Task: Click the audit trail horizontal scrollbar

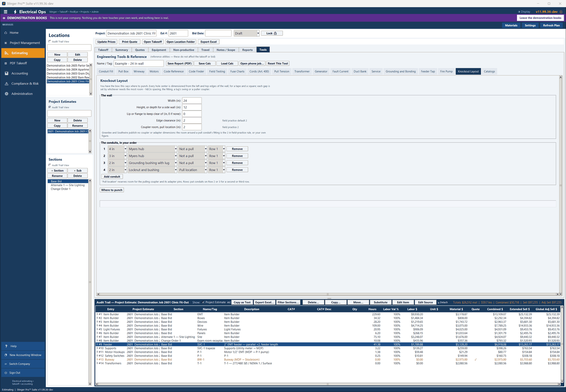Action: 328,384
